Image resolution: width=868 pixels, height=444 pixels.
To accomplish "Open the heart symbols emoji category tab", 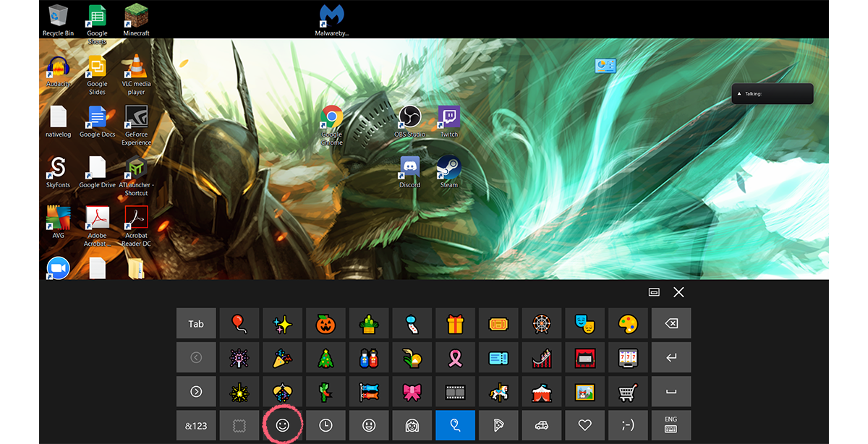I will tap(585, 425).
